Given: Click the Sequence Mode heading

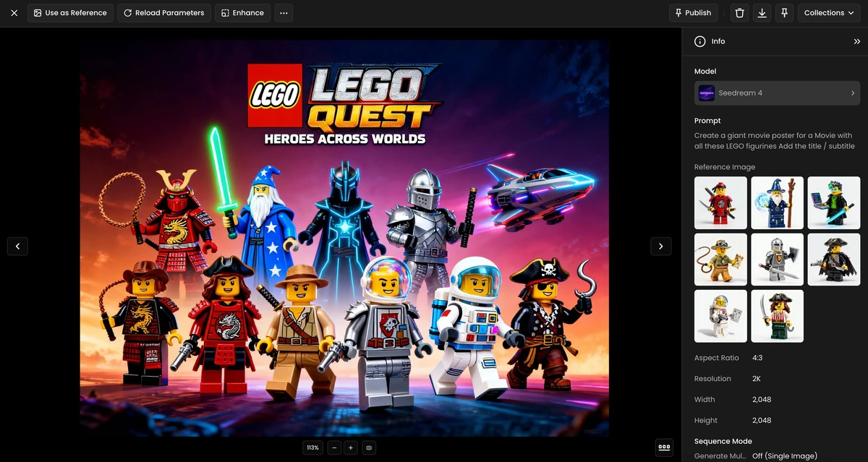Looking at the screenshot, I should click(x=723, y=441).
